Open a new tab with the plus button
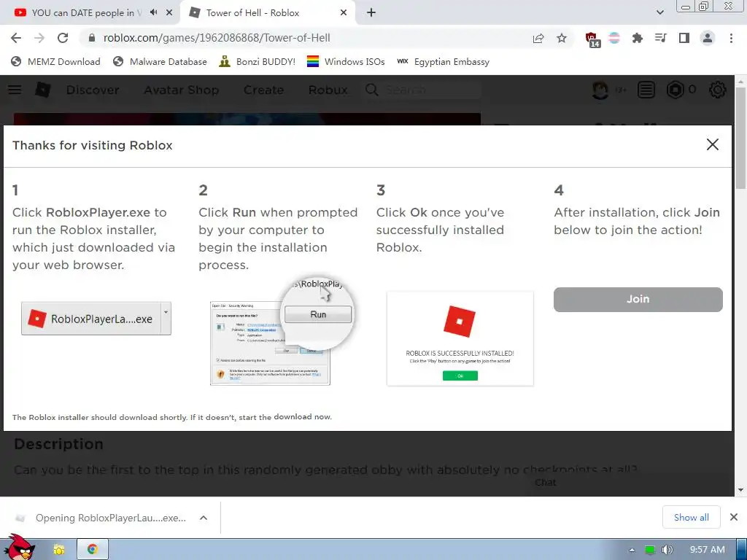The image size is (747, 560). [x=371, y=13]
